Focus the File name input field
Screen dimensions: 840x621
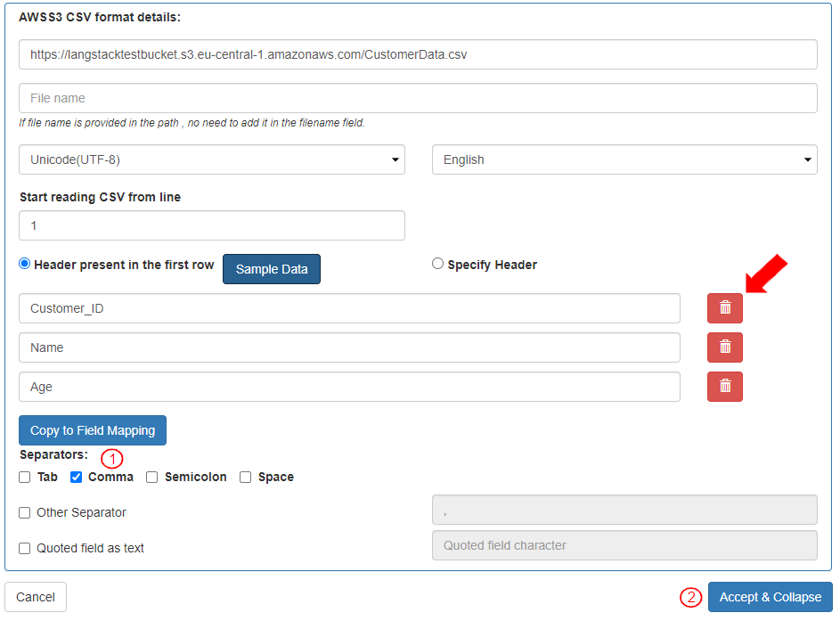[x=418, y=98]
